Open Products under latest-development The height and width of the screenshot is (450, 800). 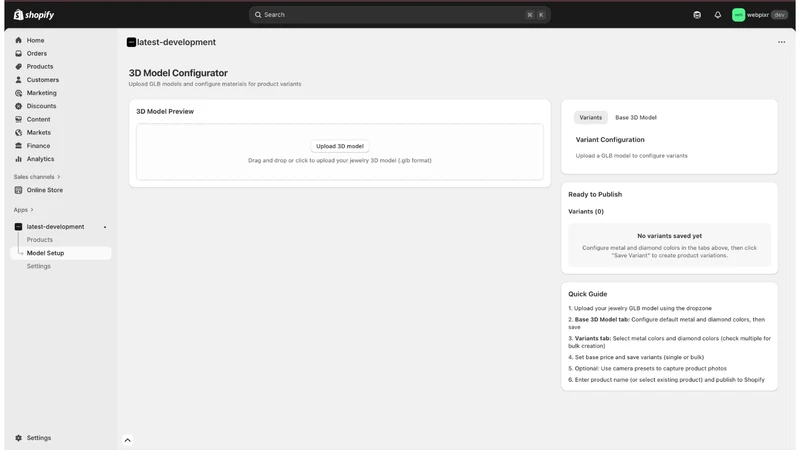tap(40, 240)
